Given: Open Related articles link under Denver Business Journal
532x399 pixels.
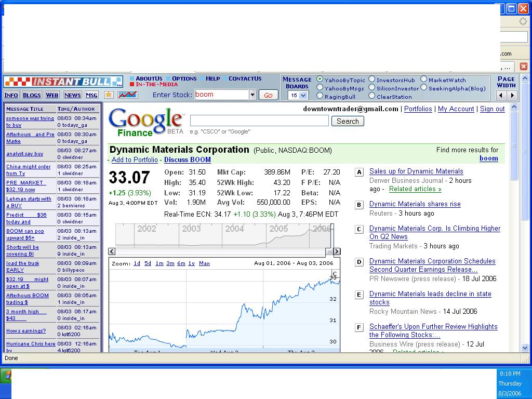Looking at the screenshot, I should pyautogui.click(x=415, y=189).
